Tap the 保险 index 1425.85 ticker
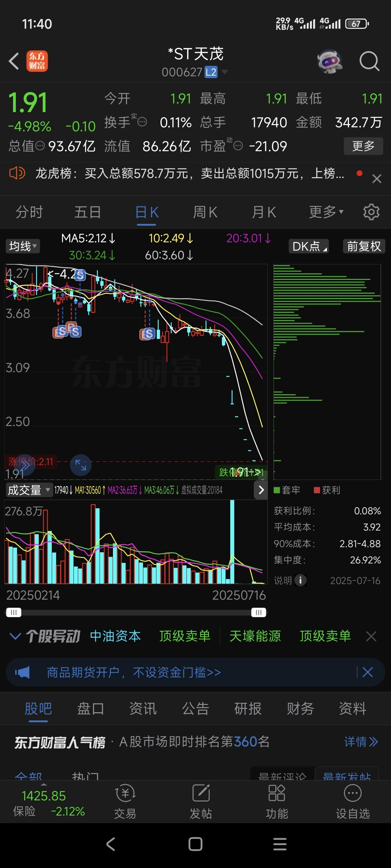 click(x=49, y=803)
